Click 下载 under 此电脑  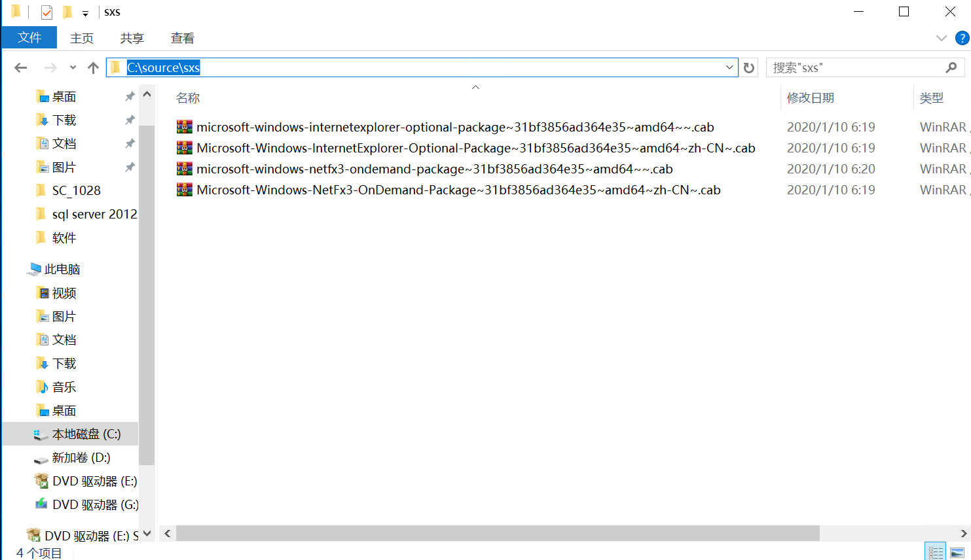tap(64, 364)
